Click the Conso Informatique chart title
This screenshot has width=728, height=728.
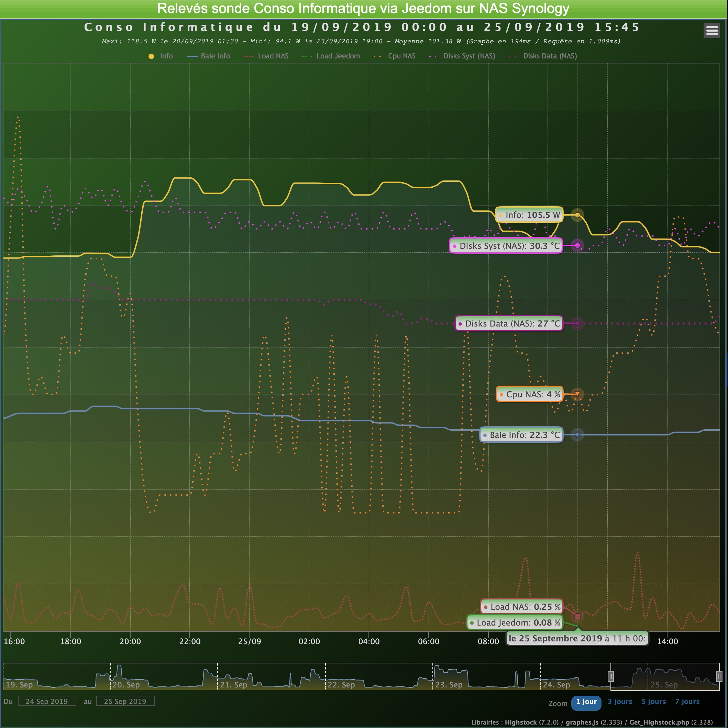click(x=362, y=27)
